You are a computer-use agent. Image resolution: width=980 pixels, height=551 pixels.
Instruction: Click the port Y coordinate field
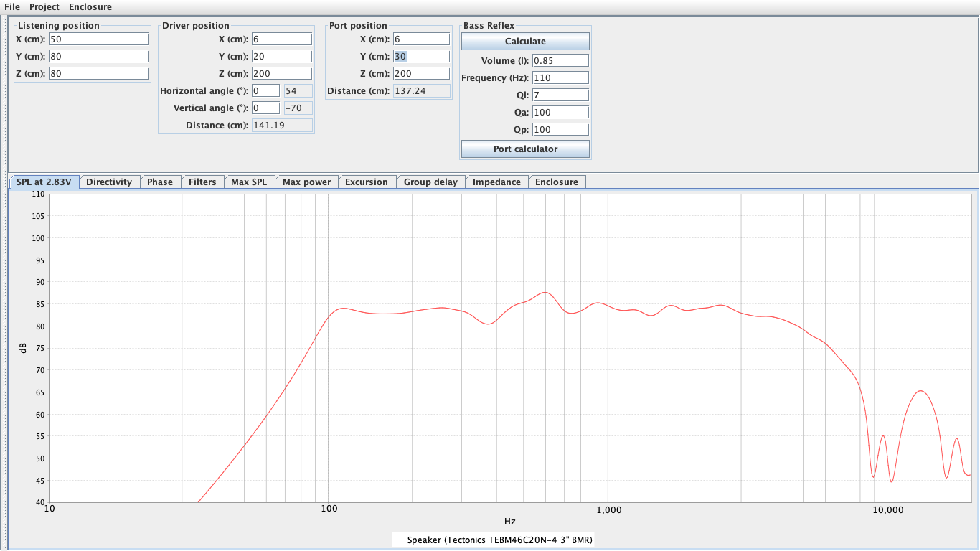[421, 55]
